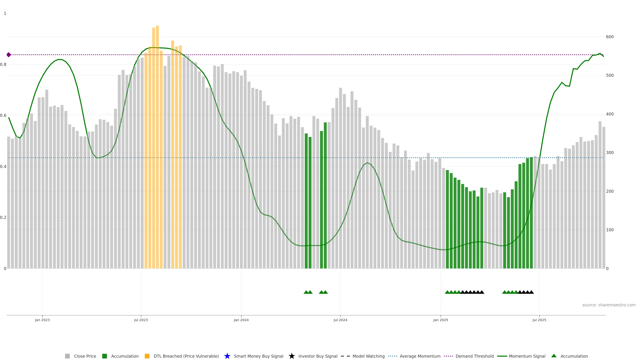Click the Average Momentum dotted line icon

click(x=392, y=356)
